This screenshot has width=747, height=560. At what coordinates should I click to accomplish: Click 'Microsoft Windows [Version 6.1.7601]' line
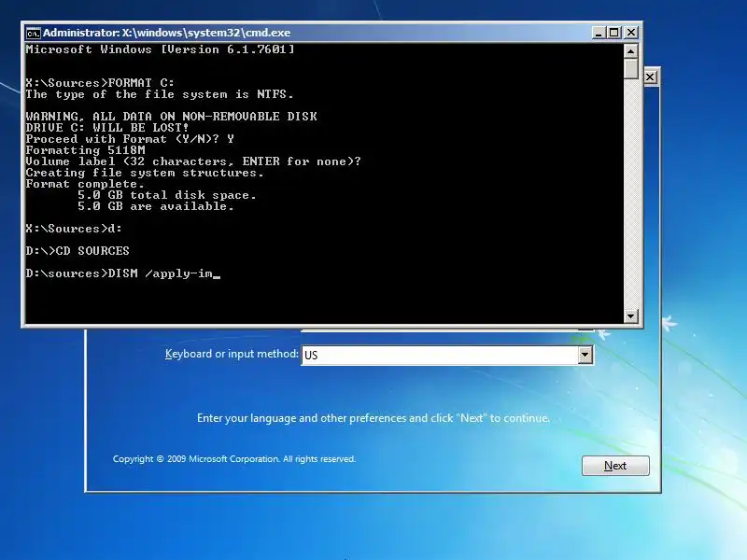click(x=160, y=49)
